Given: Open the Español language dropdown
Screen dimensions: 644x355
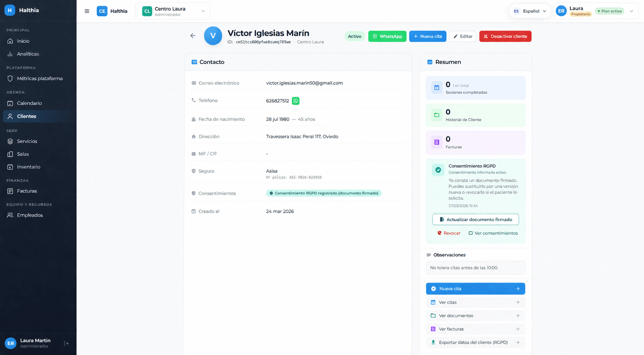Looking at the screenshot, I should (530, 11).
